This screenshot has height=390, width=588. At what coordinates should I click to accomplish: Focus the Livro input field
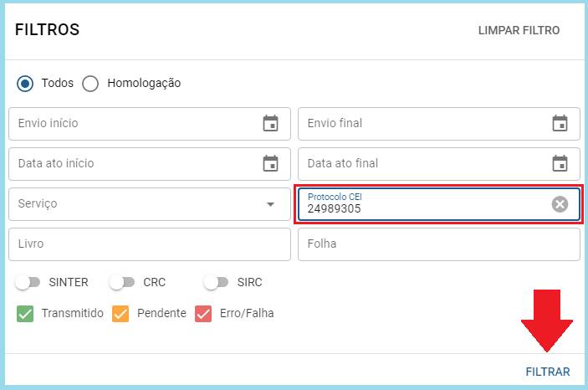[x=150, y=244]
